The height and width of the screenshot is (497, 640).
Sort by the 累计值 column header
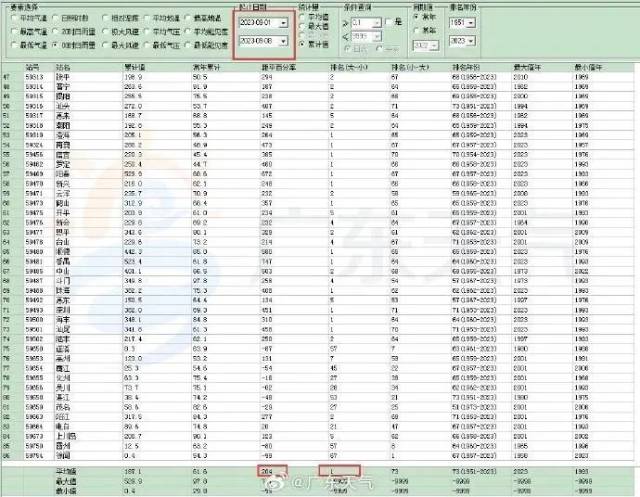click(135, 67)
